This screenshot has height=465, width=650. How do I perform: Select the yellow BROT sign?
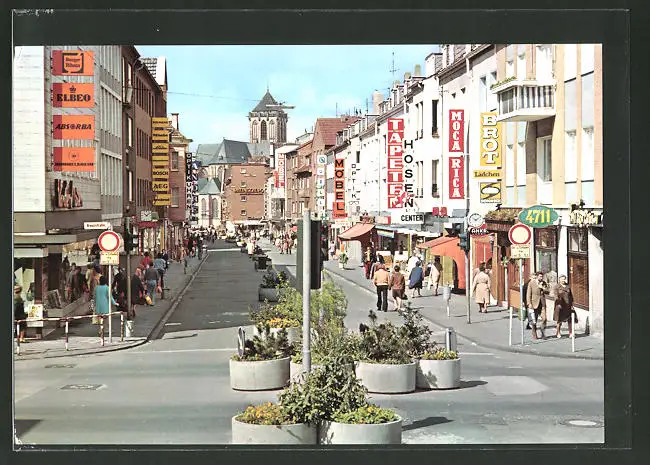(490, 140)
